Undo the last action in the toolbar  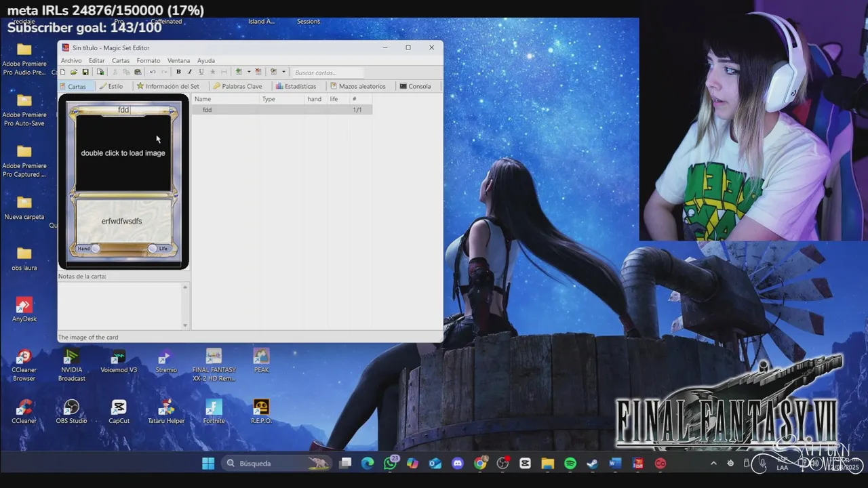click(153, 72)
